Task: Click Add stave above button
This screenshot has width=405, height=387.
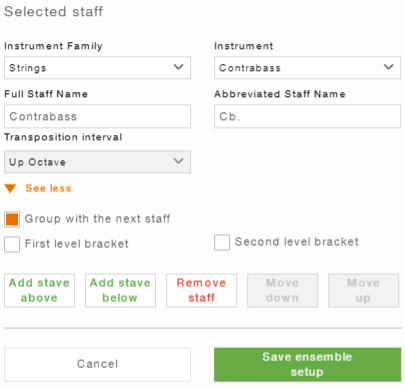Action: tap(39, 290)
